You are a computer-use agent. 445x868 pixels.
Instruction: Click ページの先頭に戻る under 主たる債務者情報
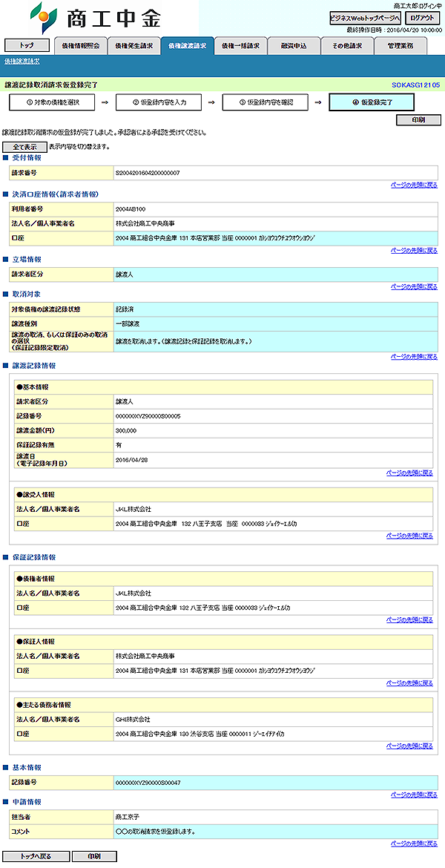tap(409, 746)
